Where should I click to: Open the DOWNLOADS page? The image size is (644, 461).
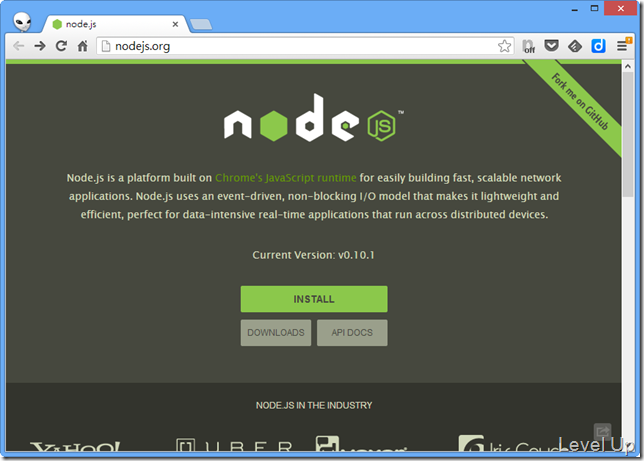click(276, 333)
